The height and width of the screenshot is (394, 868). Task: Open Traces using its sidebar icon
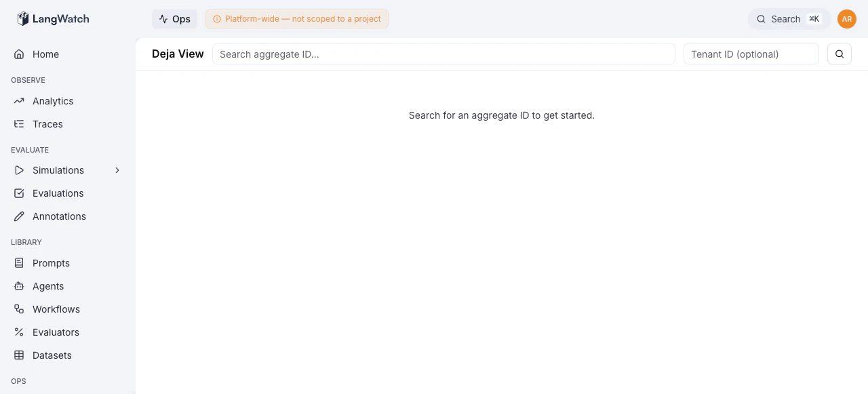[x=19, y=123]
